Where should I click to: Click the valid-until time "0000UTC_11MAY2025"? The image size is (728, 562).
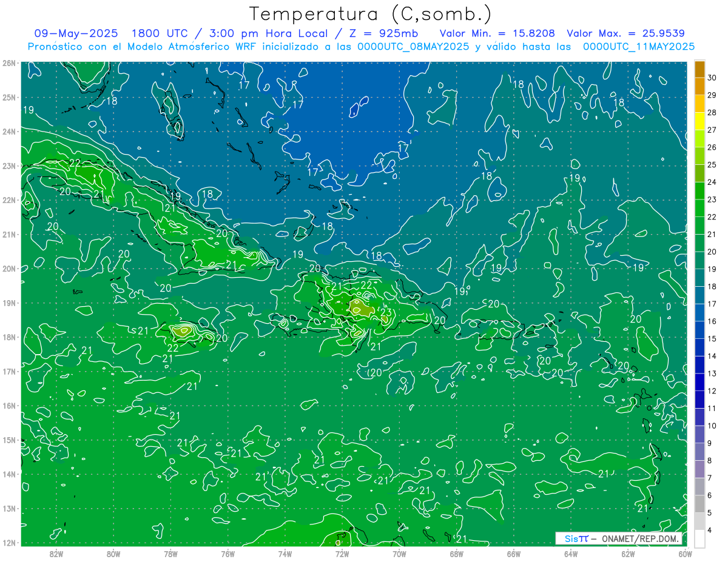(639, 46)
